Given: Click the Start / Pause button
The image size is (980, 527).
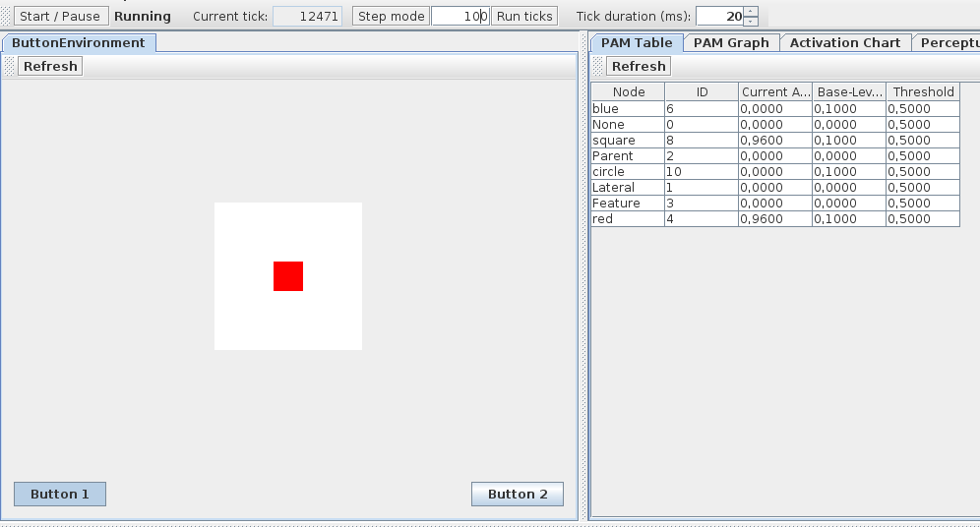Looking at the screenshot, I should pyautogui.click(x=60, y=16).
